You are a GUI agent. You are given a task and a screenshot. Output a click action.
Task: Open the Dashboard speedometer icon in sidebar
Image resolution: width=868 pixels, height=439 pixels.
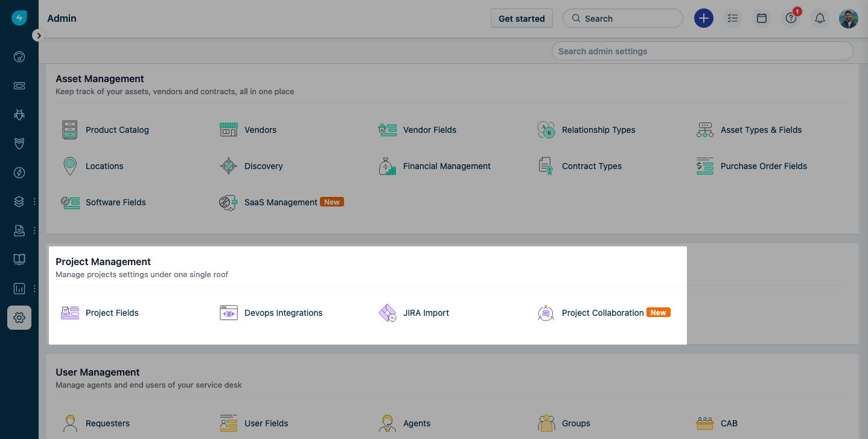(19, 56)
